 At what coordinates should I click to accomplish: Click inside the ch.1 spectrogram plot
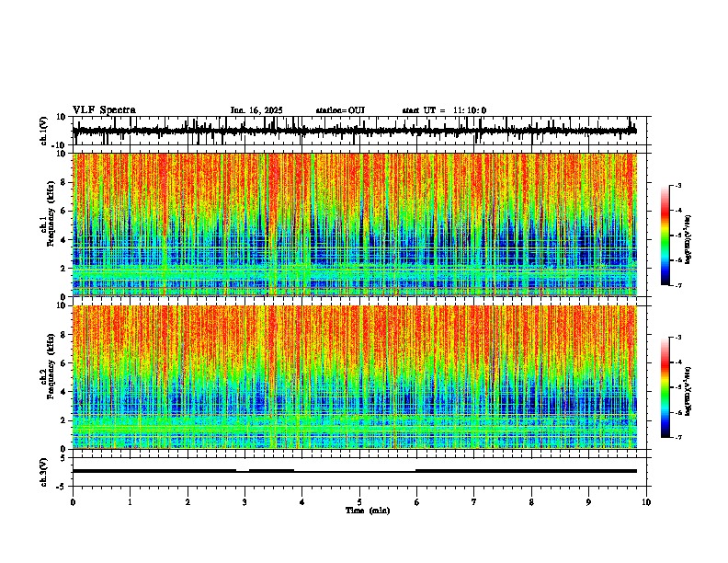[355, 224]
